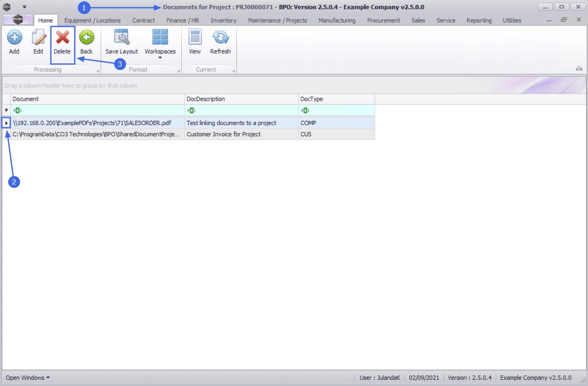Sort by the DocType column header
The height and width of the screenshot is (386, 588).
pos(337,99)
